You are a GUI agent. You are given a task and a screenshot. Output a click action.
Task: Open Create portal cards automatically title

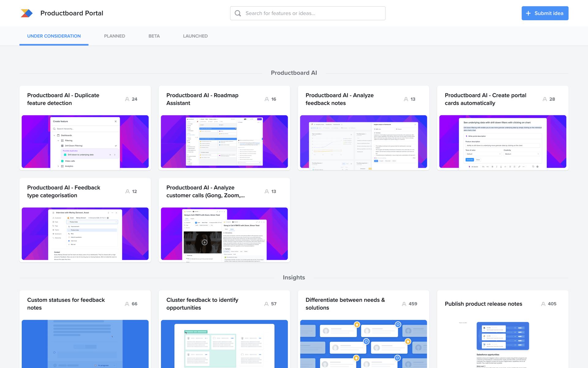point(485,99)
